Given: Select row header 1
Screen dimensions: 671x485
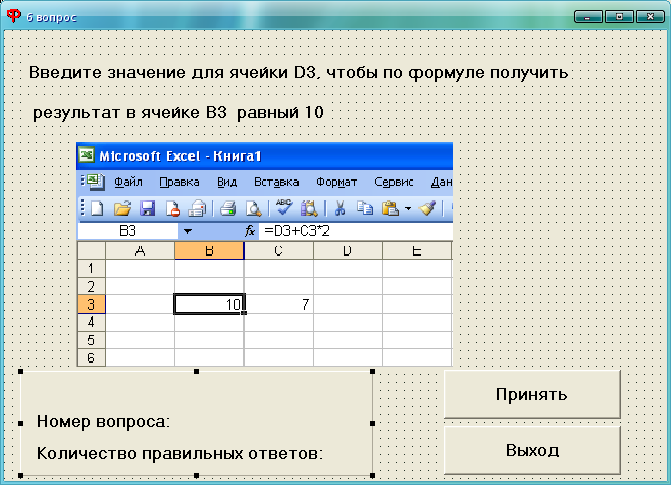Looking at the screenshot, I should pyautogui.click(x=91, y=268).
